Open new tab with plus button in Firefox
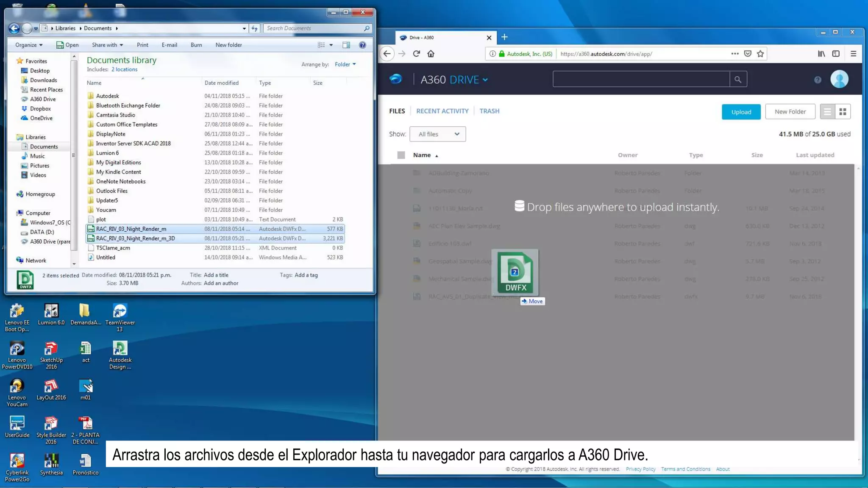The height and width of the screenshot is (488, 868). 504,37
